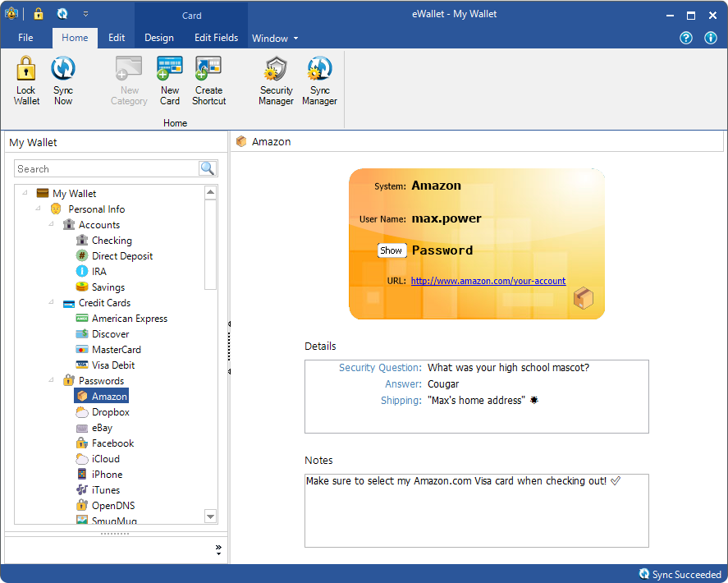Open the Window dropdown menu
728x583 pixels.
[275, 38]
